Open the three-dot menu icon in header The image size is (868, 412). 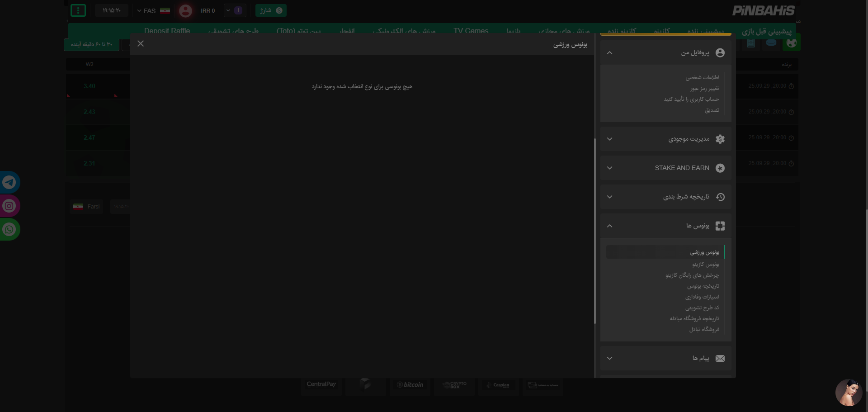pos(78,10)
